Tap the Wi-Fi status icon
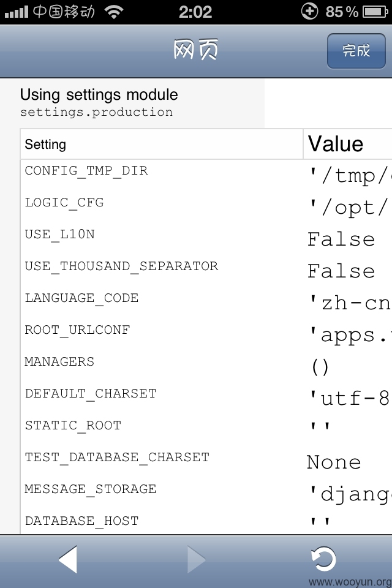Screen dimensions: 392x588 tap(115, 12)
